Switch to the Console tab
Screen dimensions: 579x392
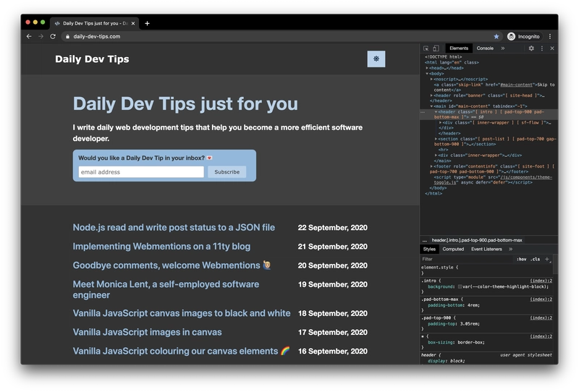(x=485, y=48)
